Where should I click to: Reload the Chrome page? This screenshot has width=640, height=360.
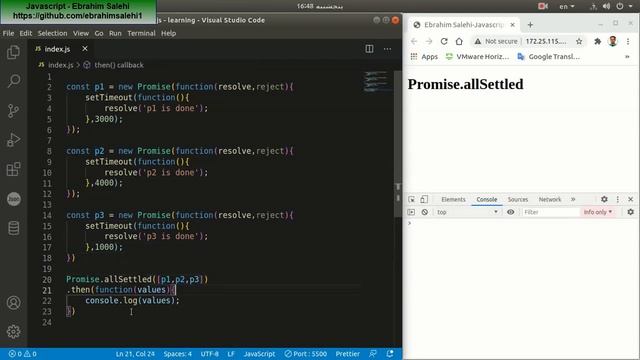[444, 41]
